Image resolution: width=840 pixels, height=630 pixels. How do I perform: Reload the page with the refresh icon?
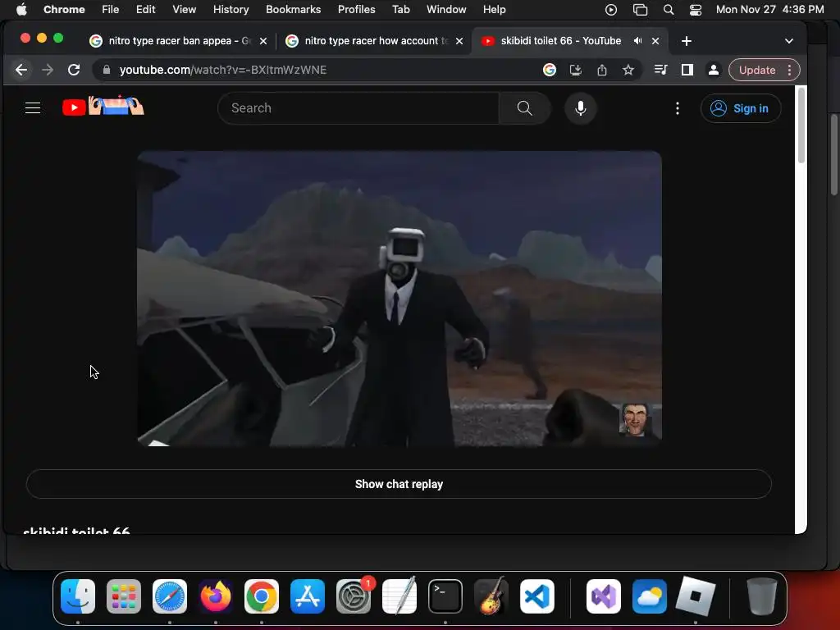point(74,70)
